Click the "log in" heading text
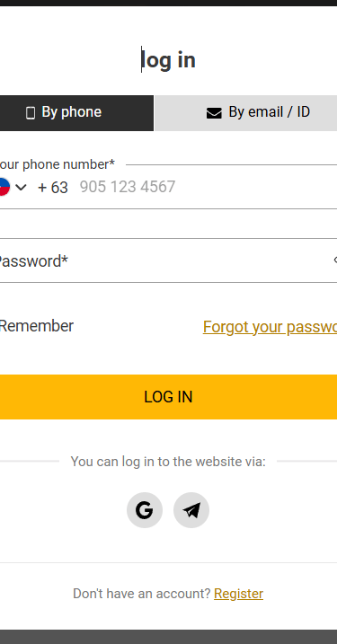The image size is (337, 644). [x=169, y=60]
